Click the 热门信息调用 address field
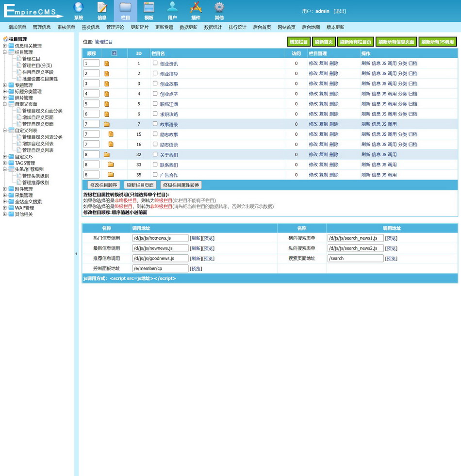The image size is (461, 476). tap(160, 238)
